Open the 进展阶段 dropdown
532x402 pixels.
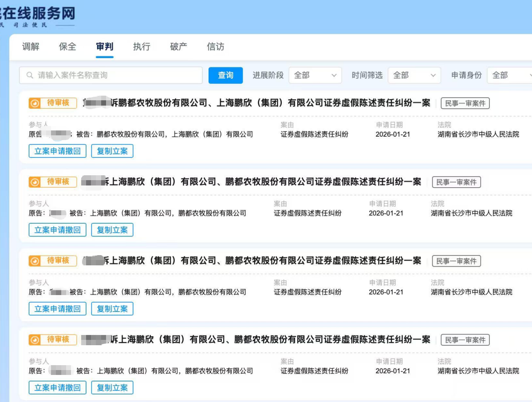pos(315,75)
